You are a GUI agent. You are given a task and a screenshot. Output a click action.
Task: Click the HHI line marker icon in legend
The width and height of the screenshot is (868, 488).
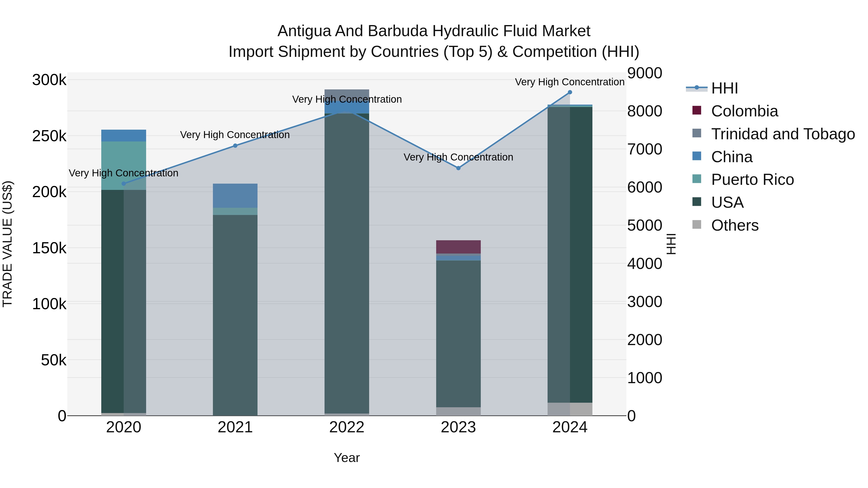point(697,87)
